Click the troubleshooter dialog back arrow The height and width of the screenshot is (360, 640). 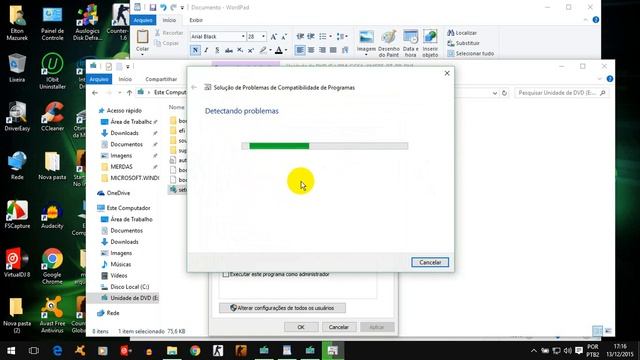point(194,87)
